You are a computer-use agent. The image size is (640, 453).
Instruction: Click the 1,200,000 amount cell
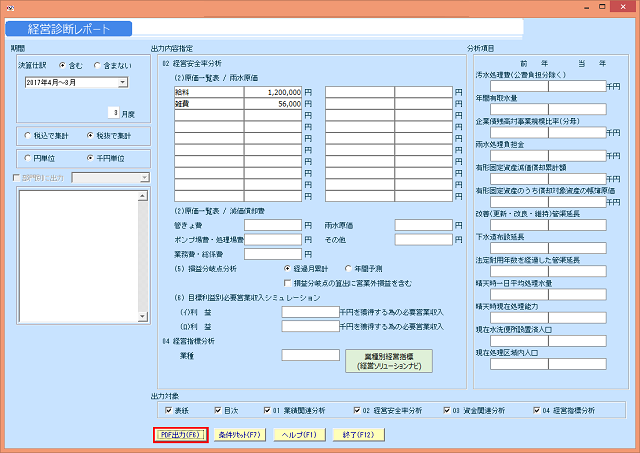[x=273, y=92]
